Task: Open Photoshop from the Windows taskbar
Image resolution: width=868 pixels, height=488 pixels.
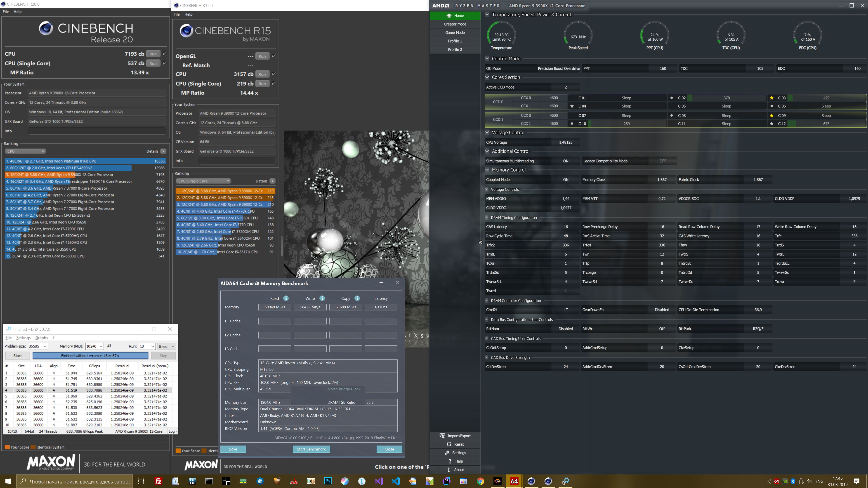Action: tap(328, 481)
